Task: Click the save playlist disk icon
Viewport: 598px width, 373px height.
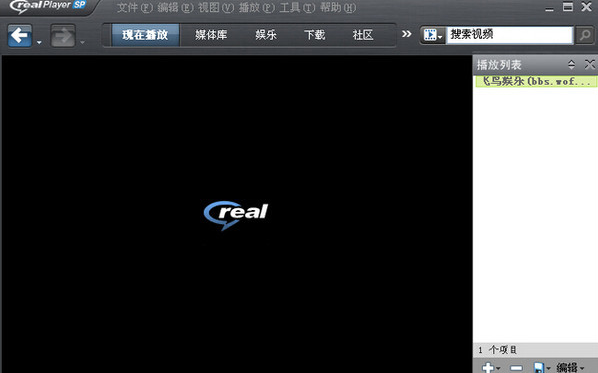Action: point(538,368)
